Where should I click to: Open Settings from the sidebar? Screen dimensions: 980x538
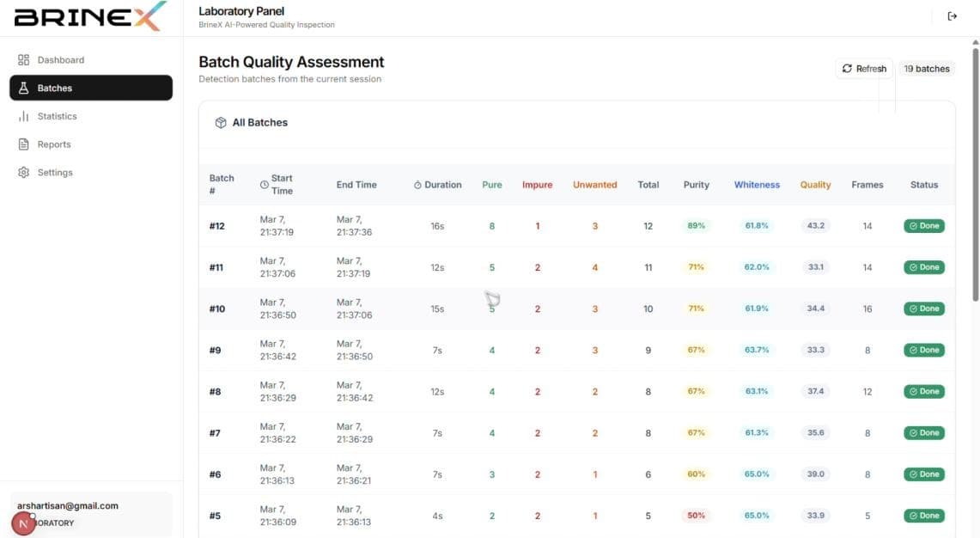(91, 173)
